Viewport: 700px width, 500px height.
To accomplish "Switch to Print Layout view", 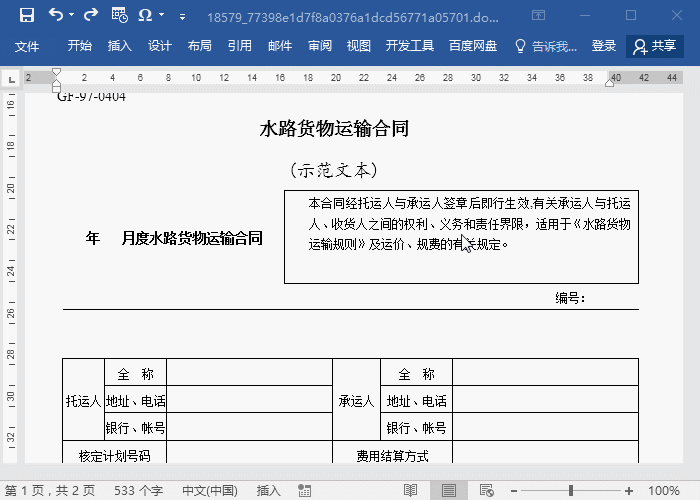I will tap(449, 490).
